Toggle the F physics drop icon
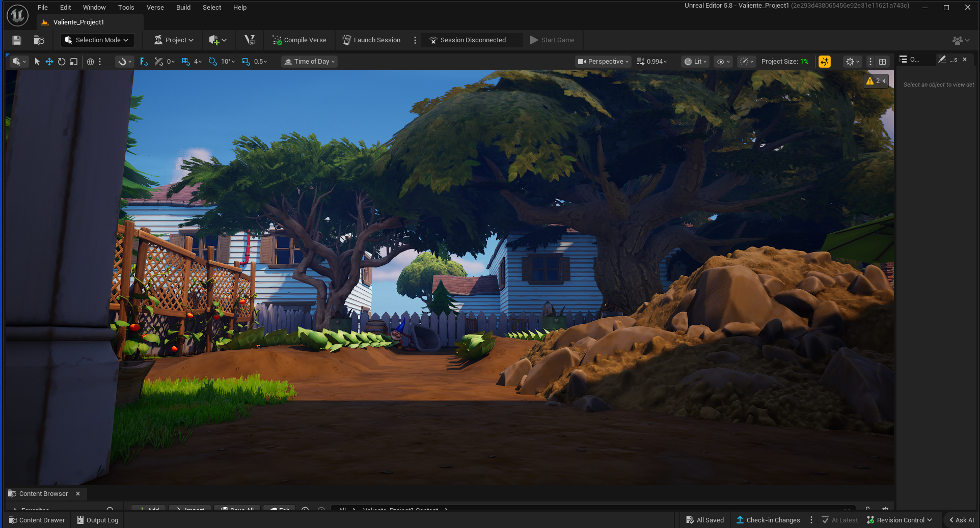The image size is (980, 528). click(144, 62)
